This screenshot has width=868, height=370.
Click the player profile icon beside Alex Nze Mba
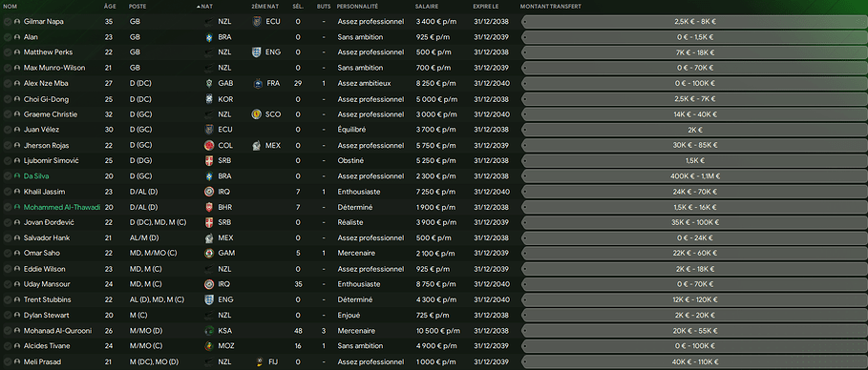pos(17,84)
